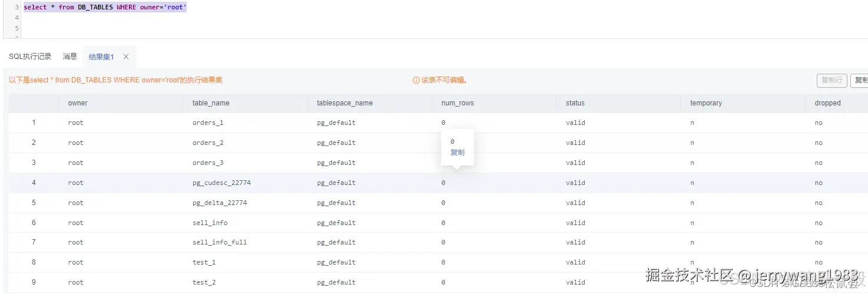Viewport: 868px width, 294px height.
Task: Click the table_name column header
Action: (x=211, y=103)
